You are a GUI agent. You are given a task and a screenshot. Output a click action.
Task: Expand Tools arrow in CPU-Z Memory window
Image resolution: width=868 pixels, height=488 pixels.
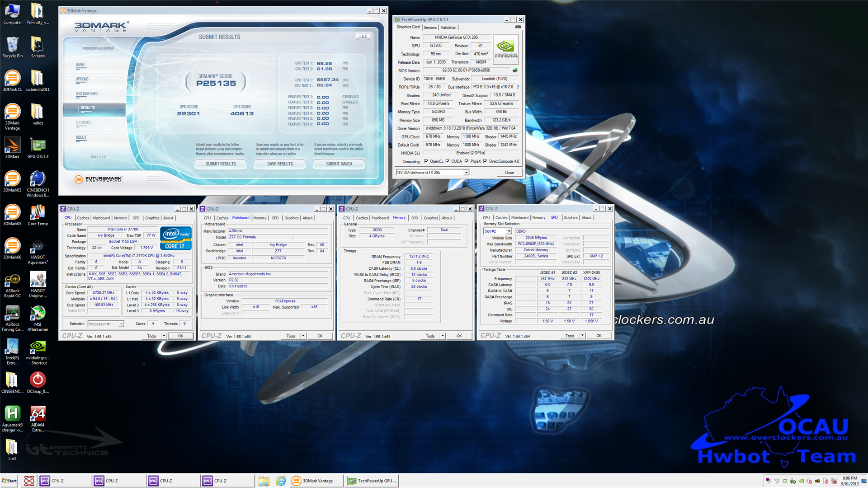[443, 336]
